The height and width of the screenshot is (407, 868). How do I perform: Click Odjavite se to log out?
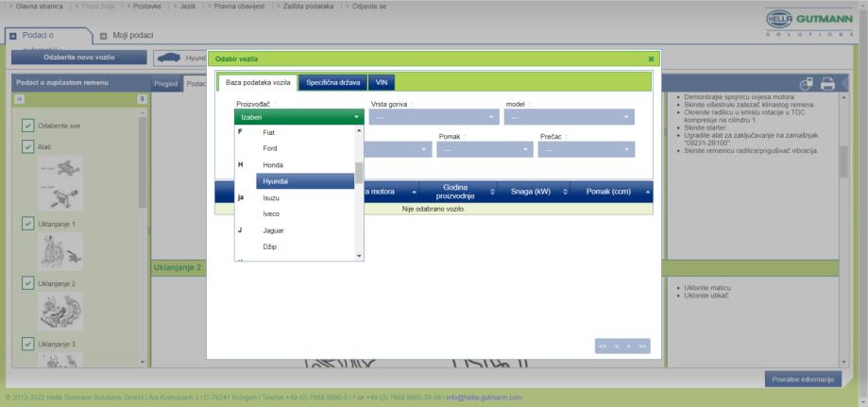(x=369, y=7)
